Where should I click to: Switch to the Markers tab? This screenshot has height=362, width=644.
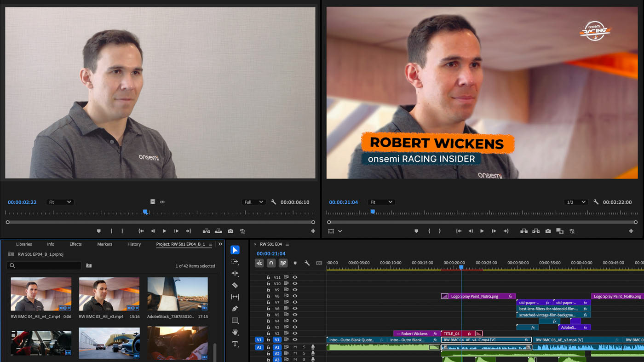(x=104, y=244)
